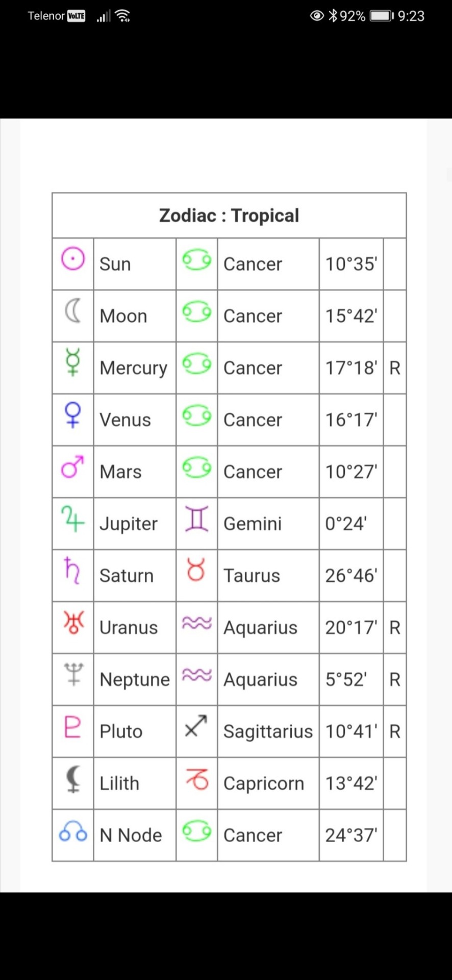Tap the green Jupiter glyph
Image resolution: width=452 pixels, height=980 pixels.
[72, 519]
